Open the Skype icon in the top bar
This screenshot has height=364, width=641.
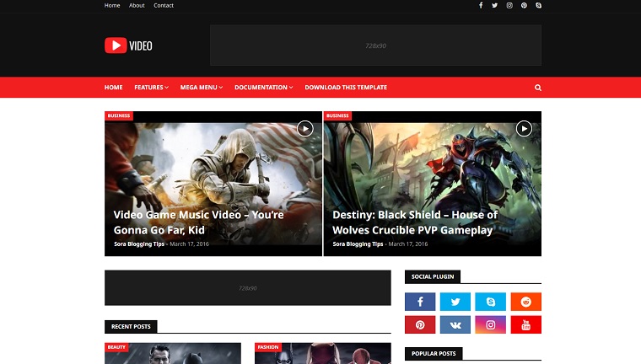tap(538, 5)
